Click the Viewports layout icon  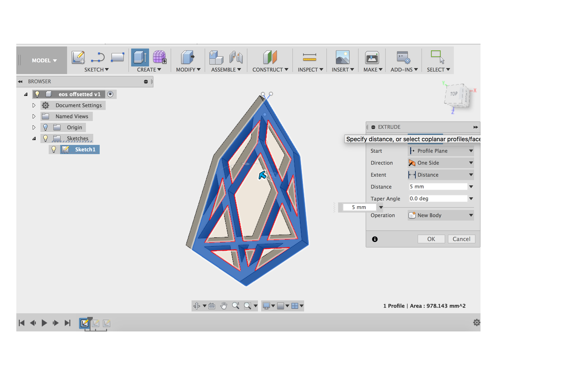(295, 306)
